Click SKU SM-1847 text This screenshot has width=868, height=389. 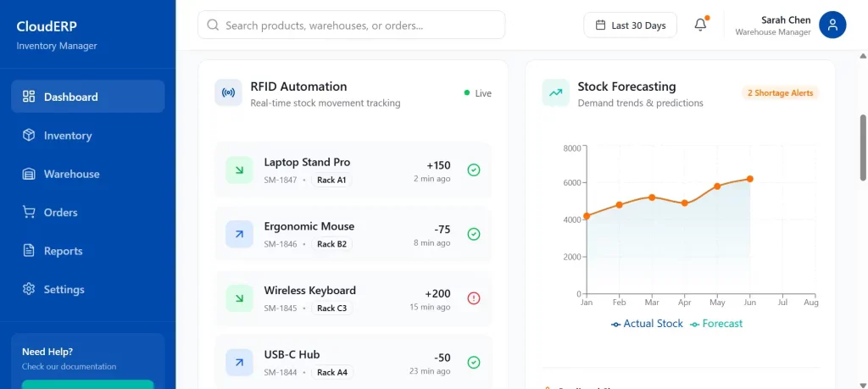coord(281,180)
